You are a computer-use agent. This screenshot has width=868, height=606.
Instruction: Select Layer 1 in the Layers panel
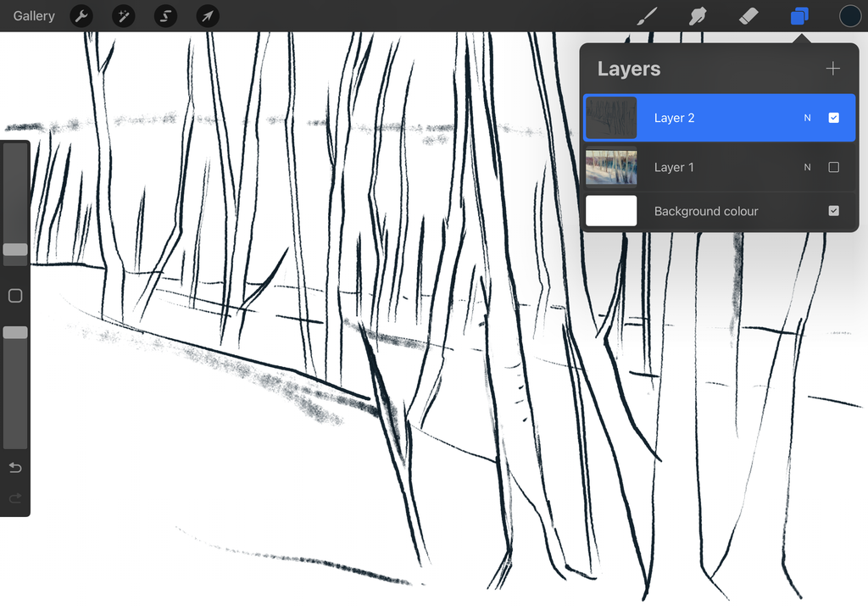point(721,167)
